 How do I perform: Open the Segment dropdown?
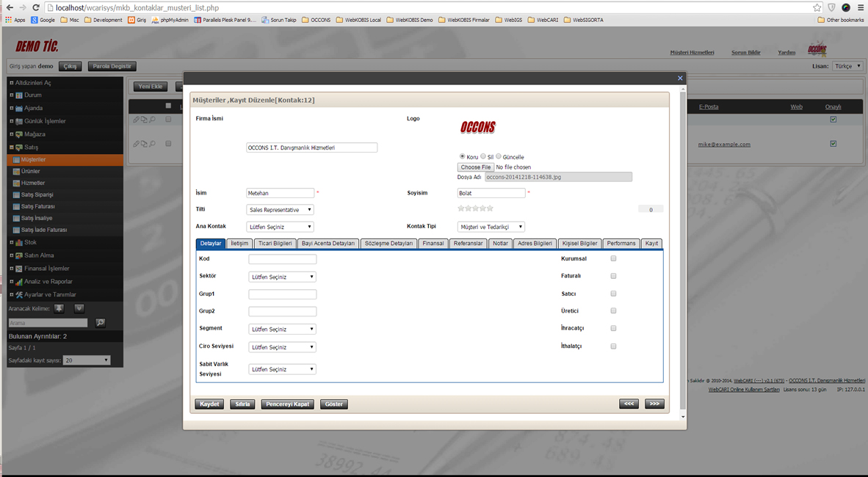coord(282,329)
